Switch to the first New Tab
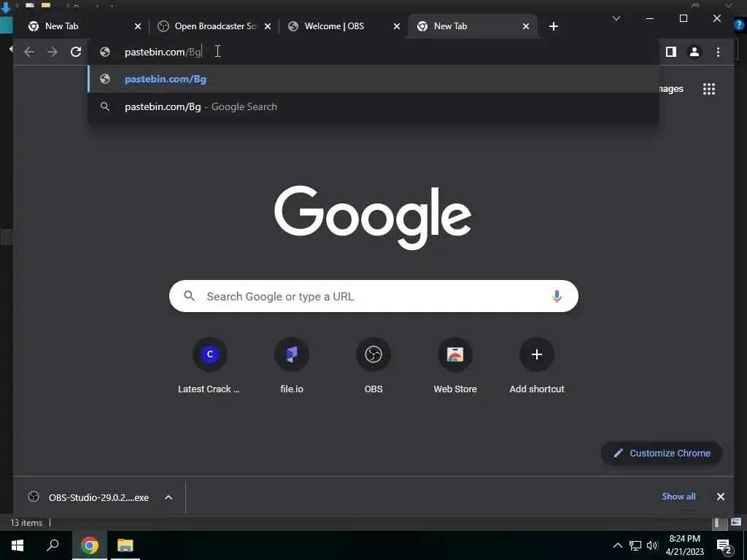The height and width of the screenshot is (560, 747). click(x=79, y=26)
